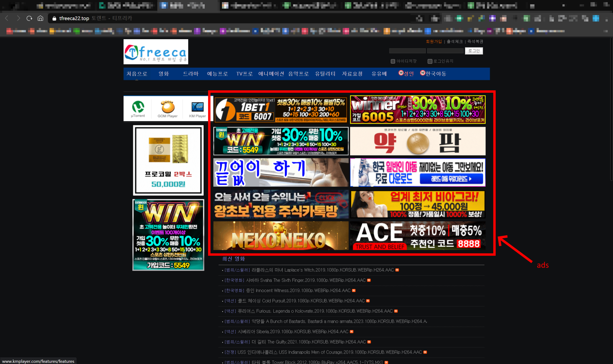The image size is (613, 364).
Task: Go back with the browser arrow
Action: point(7,18)
